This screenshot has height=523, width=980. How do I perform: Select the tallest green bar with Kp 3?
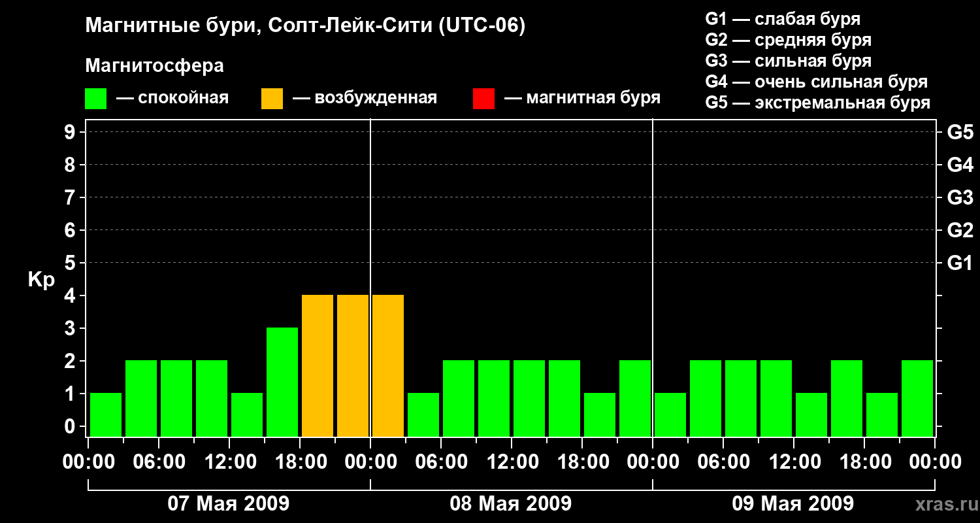click(282, 382)
